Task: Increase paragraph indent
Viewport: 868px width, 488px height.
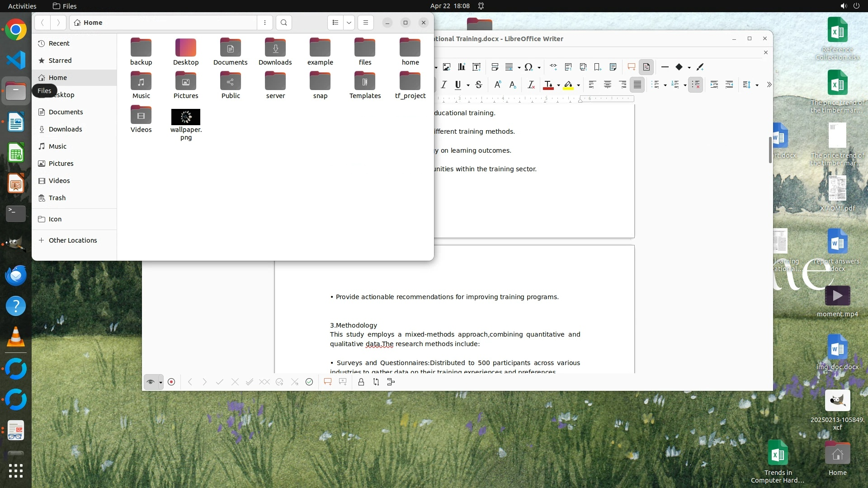Action: click(714, 84)
